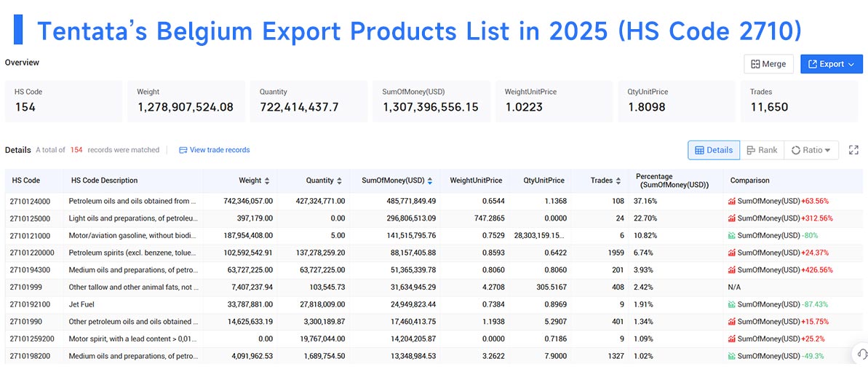Click the QtyUnitPrice column header
The height and width of the screenshot is (372, 868).
(x=544, y=181)
